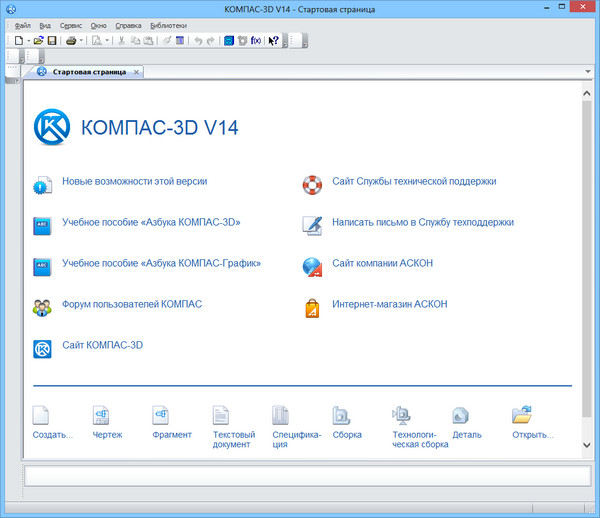Click Написать письмо в Службу техподдержки

point(423,222)
